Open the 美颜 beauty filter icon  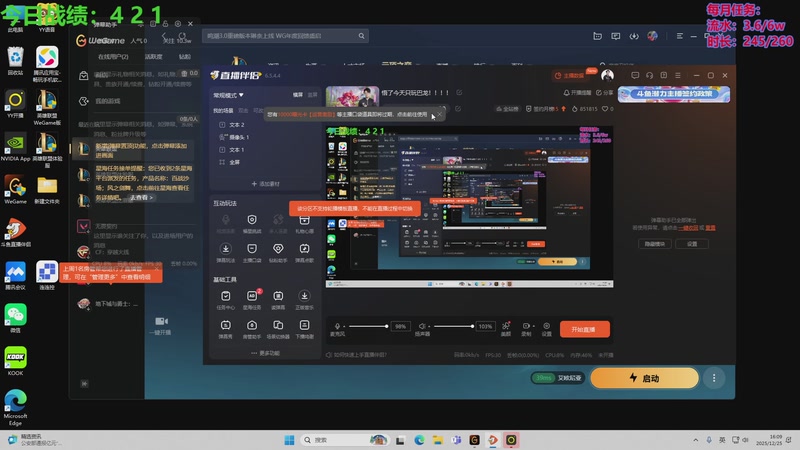tap(506, 329)
